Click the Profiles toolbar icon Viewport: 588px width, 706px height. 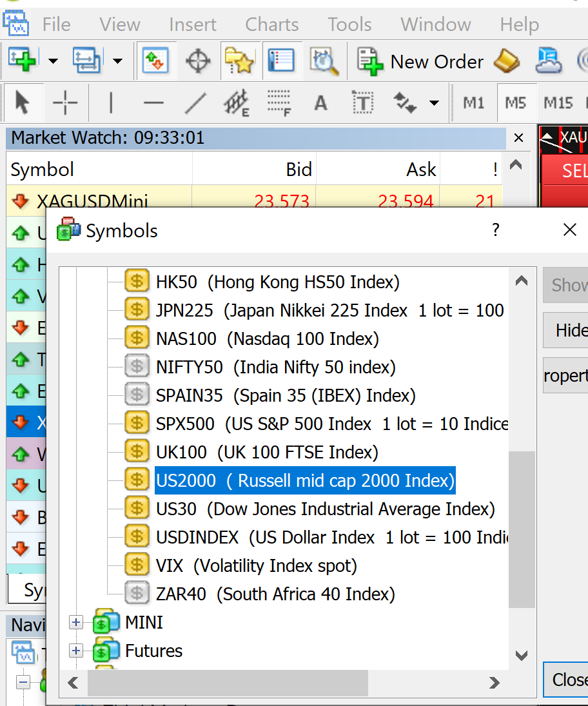click(86, 60)
